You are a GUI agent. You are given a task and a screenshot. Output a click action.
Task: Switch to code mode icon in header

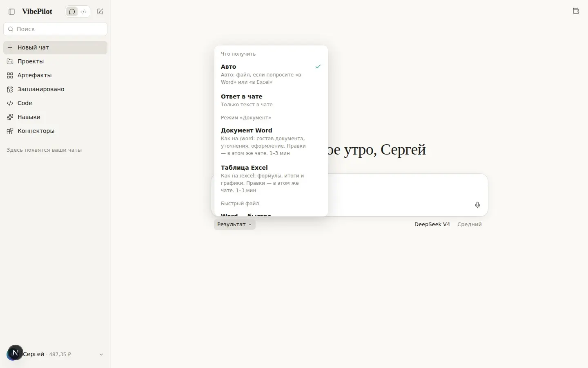(84, 11)
